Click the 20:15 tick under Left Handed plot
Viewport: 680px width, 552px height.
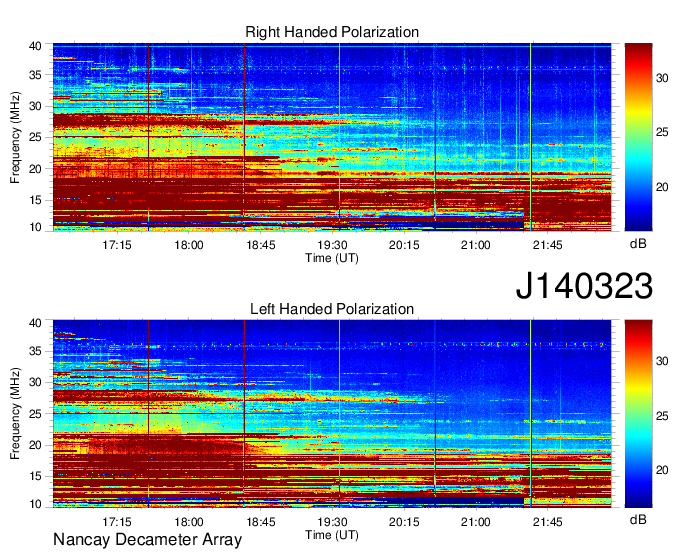click(x=404, y=522)
